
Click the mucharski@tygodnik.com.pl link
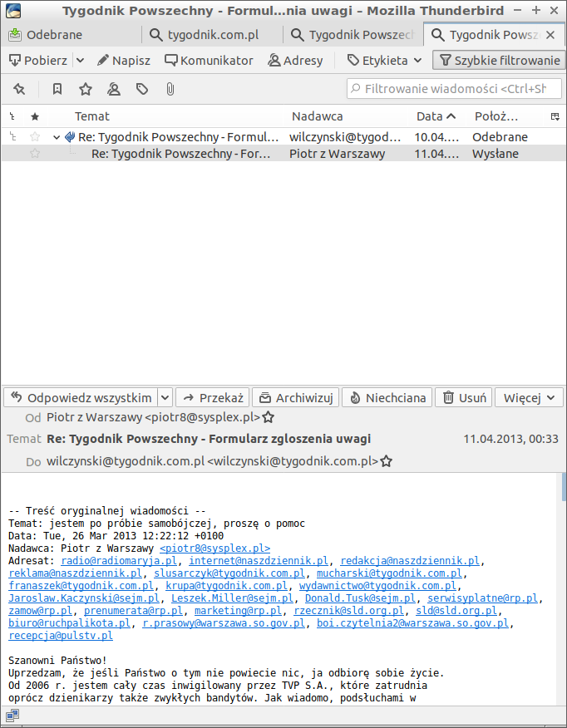click(x=389, y=573)
